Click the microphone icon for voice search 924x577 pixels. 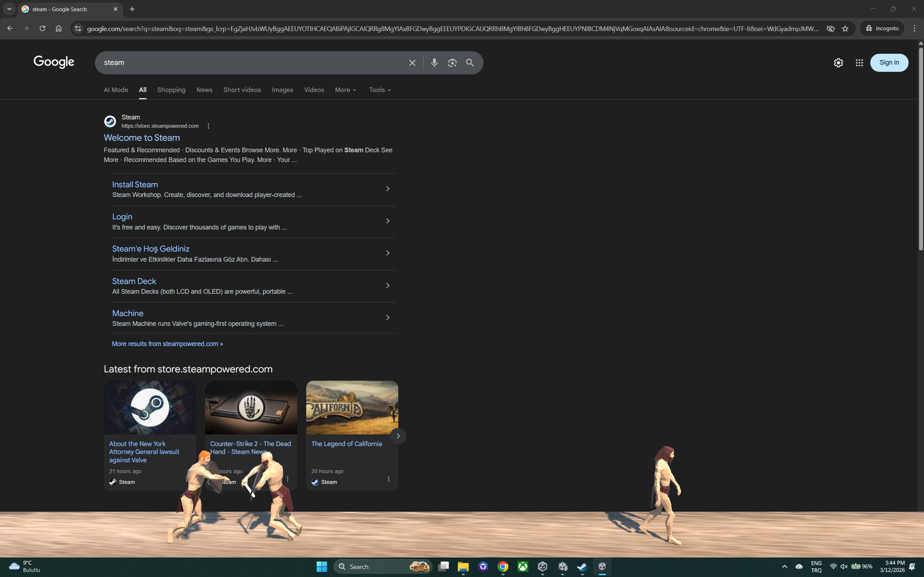(x=434, y=63)
